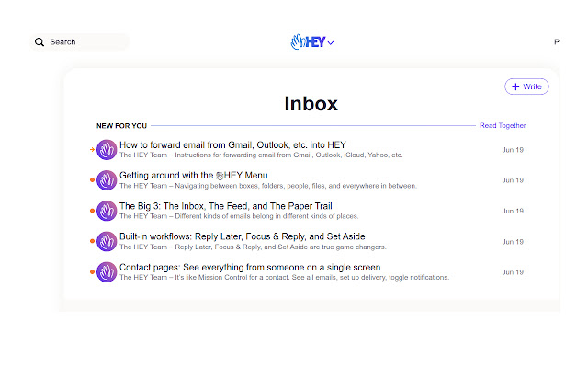Click the Write button
The width and height of the screenshot is (588, 368).
(526, 86)
